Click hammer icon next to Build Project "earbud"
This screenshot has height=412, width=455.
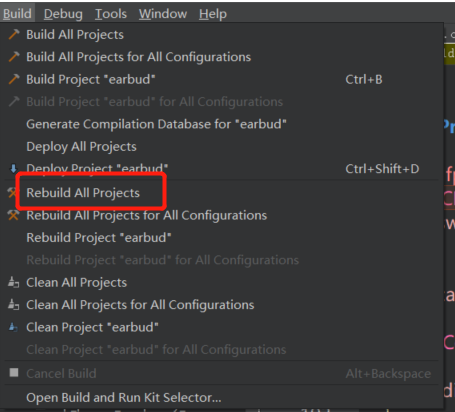14,79
